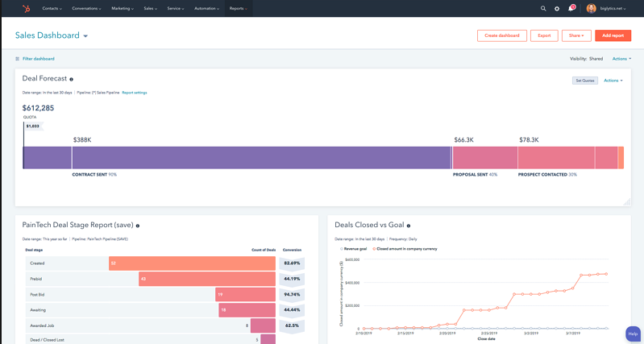
Task: Click the $612,285 forecast total
Action: click(x=38, y=109)
